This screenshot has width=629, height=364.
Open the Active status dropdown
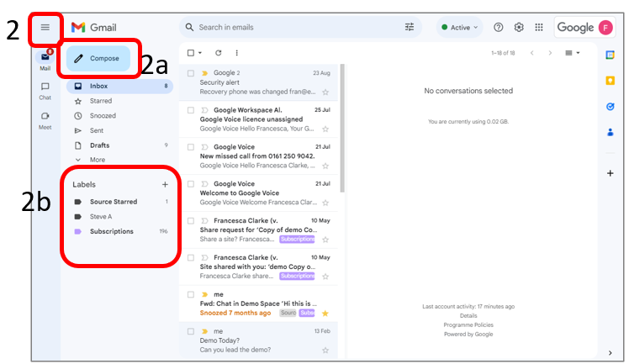(459, 27)
